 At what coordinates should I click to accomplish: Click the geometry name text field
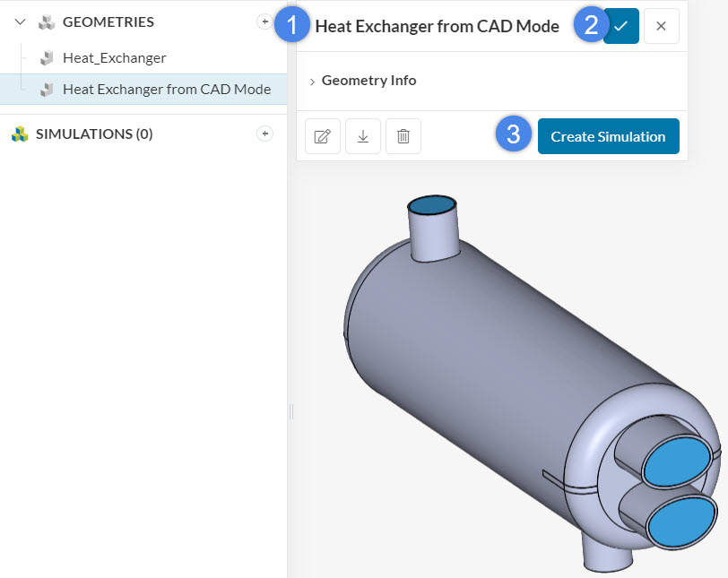(437, 26)
